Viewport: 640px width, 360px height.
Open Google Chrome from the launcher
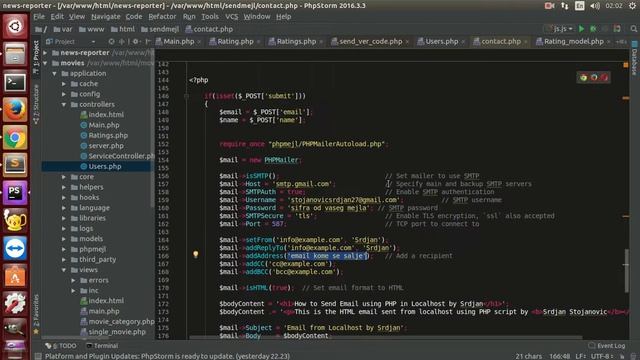pos(15,138)
